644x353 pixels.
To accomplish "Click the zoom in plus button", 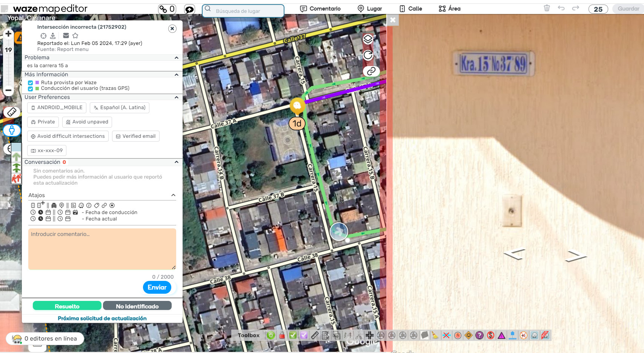I will pos(8,34).
